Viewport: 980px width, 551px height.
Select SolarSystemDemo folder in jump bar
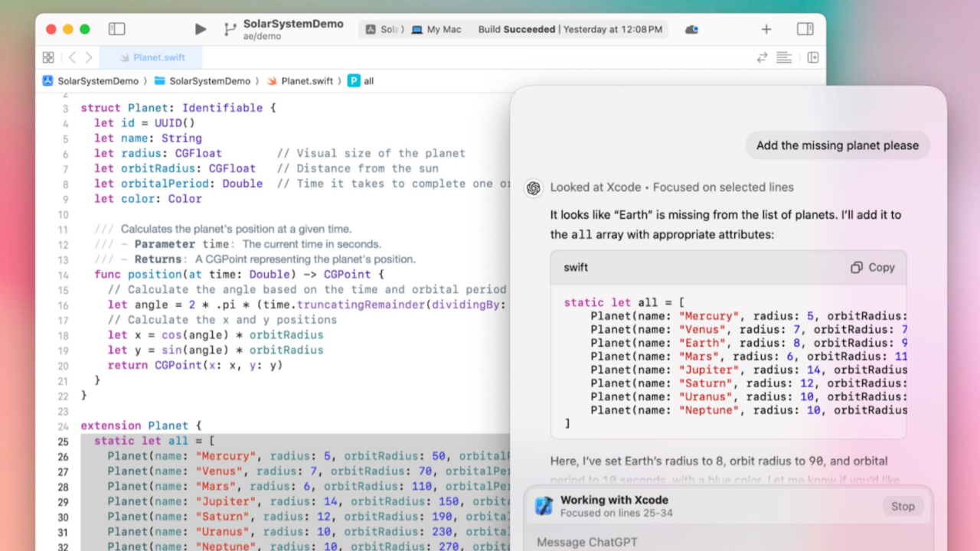tap(202, 80)
